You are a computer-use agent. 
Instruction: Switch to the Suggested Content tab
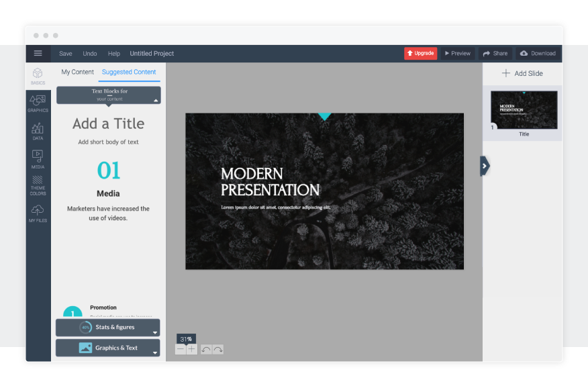click(x=129, y=72)
